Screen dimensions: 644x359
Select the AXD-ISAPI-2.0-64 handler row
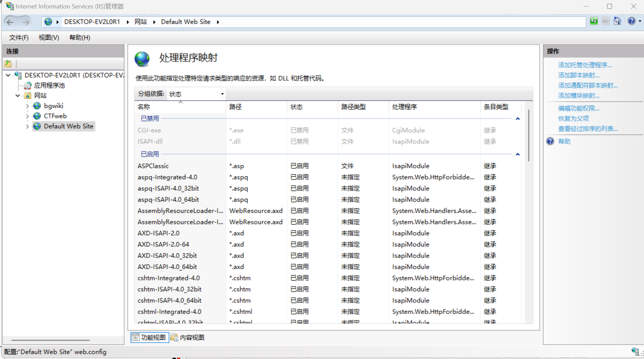pos(328,245)
